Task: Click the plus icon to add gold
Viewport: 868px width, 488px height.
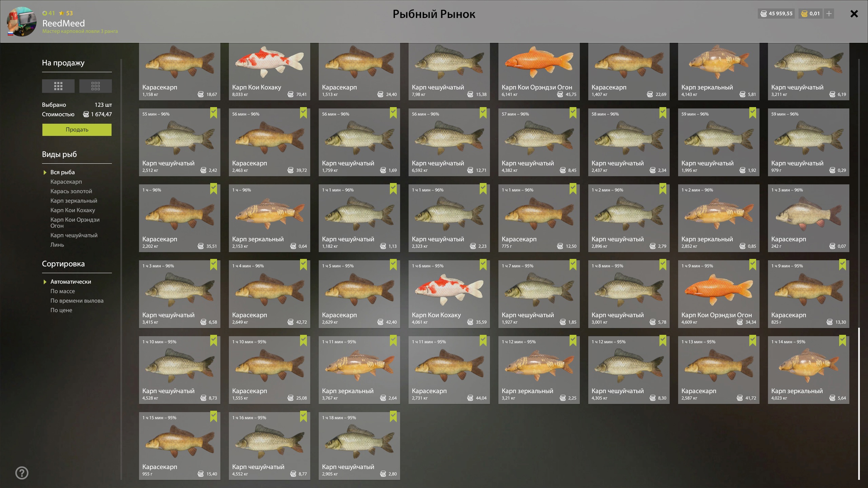Action: (829, 14)
